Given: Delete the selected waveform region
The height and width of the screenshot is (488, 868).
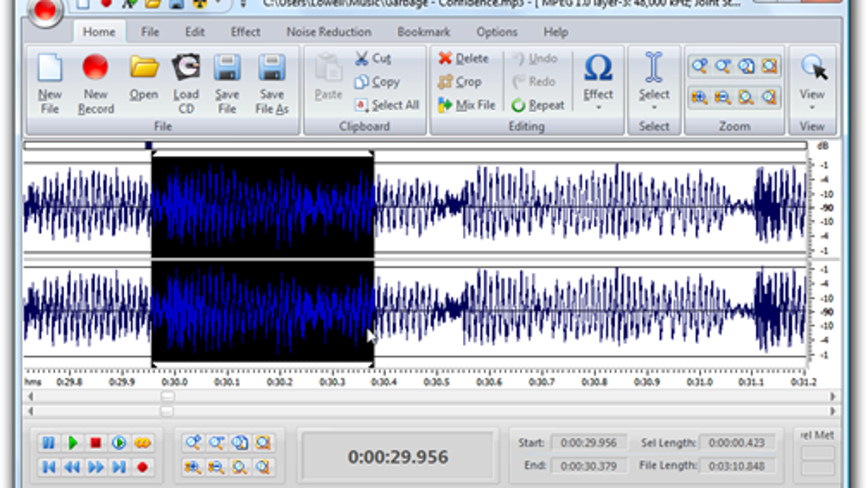Looking at the screenshot, I should tap(464, 58).
